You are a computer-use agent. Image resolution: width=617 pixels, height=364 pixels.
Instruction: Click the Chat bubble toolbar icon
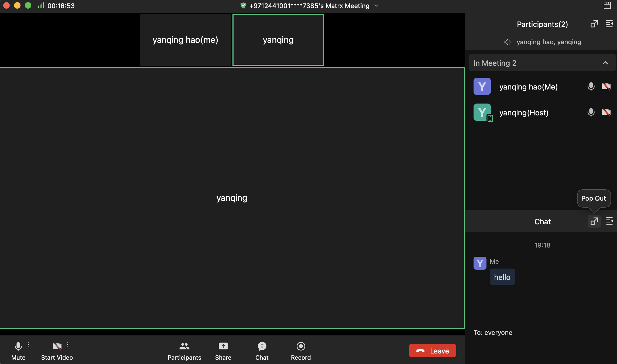[x=262, y=346]
